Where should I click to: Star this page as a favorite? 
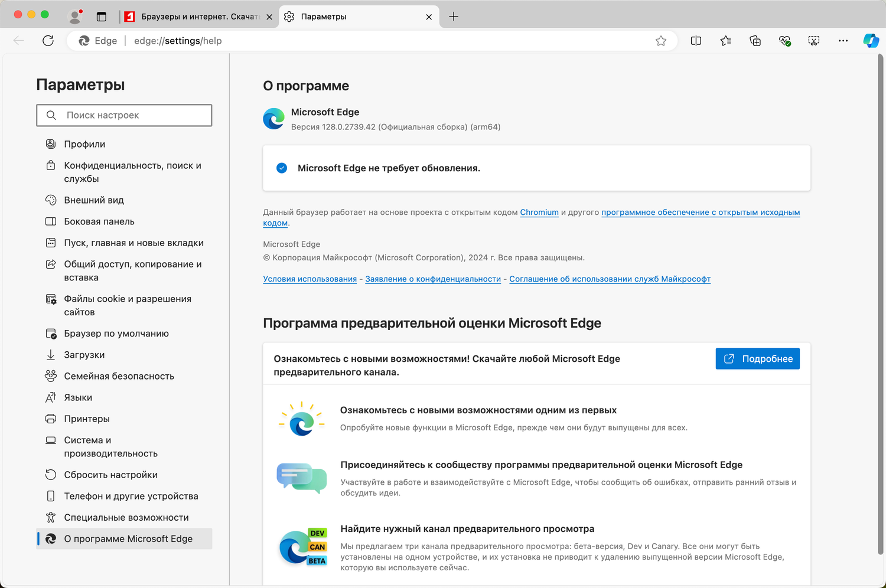point(661,41)
